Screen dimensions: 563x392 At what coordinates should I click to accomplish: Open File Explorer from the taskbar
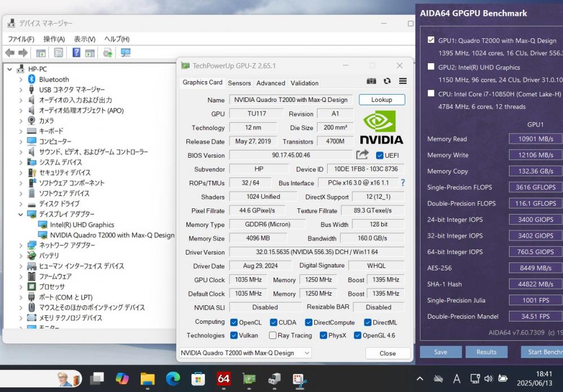pos(148,378)
